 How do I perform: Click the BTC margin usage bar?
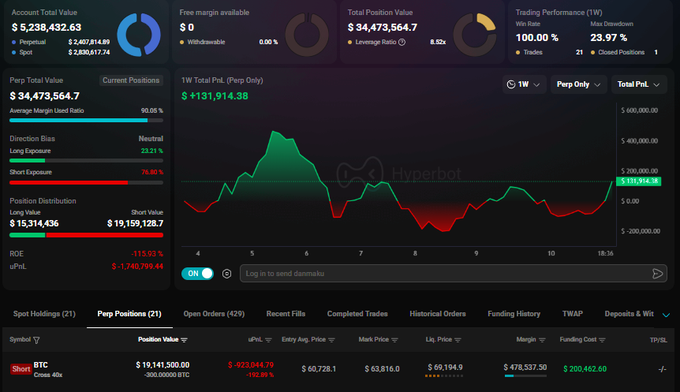click(525, 376)
